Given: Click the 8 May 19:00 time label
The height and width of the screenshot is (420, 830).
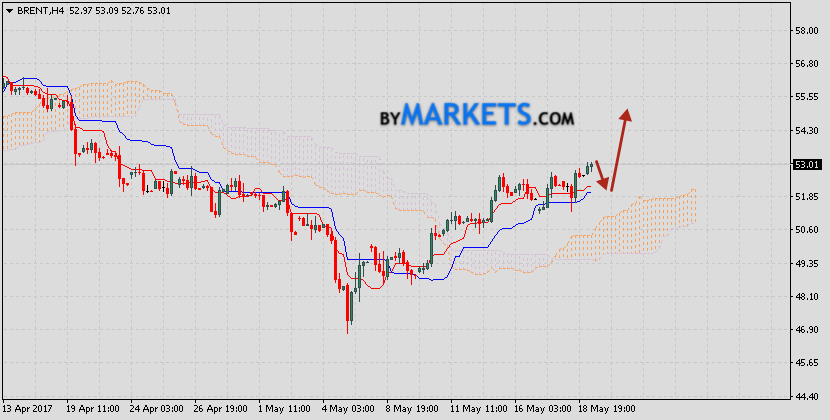Looking at the screenshot, I should pyautogui.click(x=412, y=409).
